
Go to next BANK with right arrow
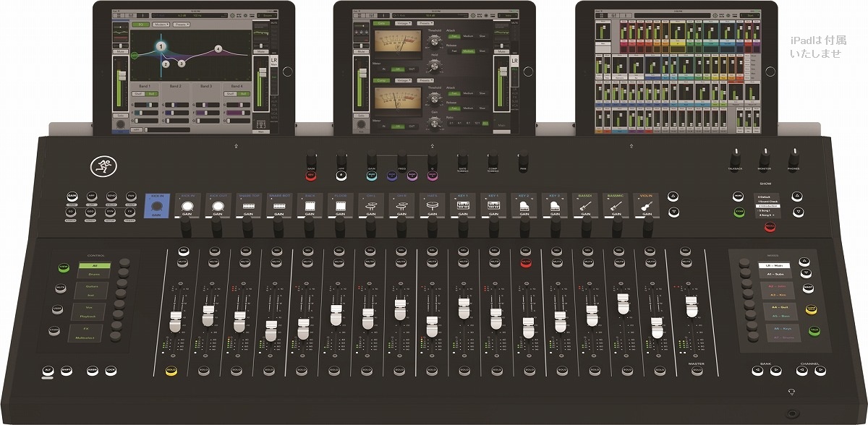[x=775, y=371]
